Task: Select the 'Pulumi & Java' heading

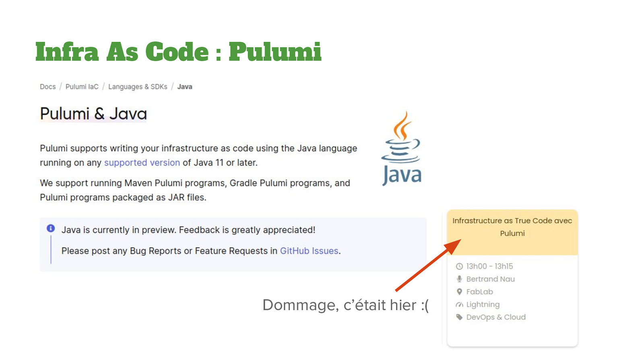Action: coord(93,113)
